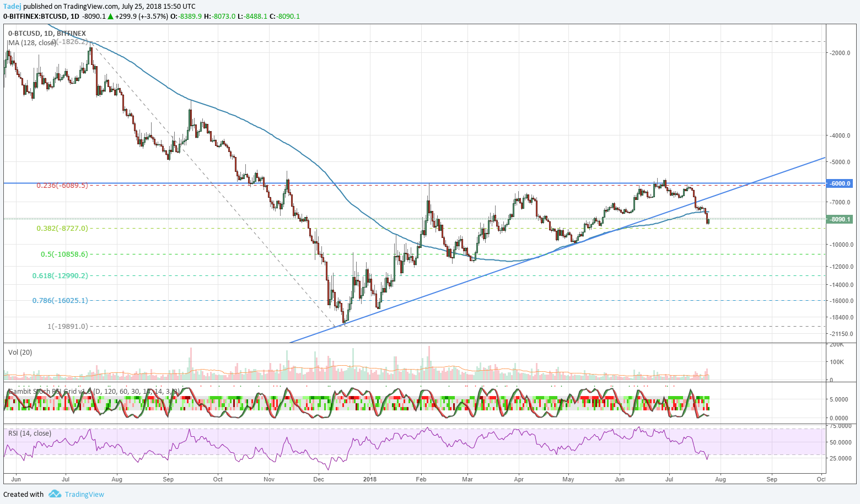Open the TradingView link in the footer

(x=84, y=494)
